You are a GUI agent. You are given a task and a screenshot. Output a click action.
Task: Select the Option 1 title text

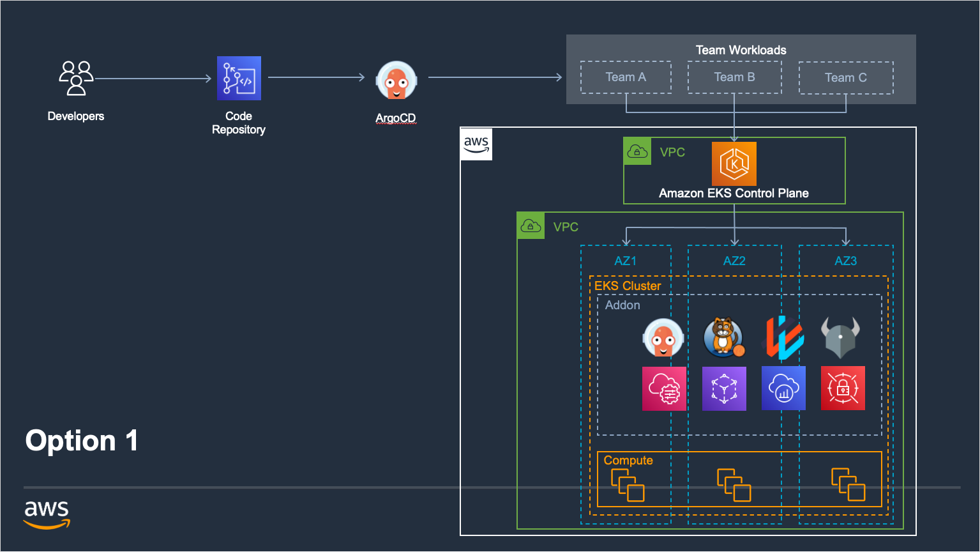(81, 440)
